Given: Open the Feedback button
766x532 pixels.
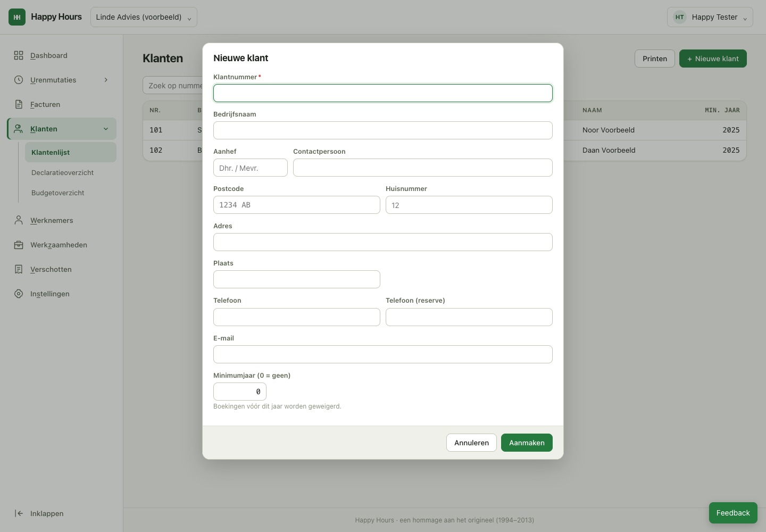Looking at the screenshot, I should click(733, 513).
